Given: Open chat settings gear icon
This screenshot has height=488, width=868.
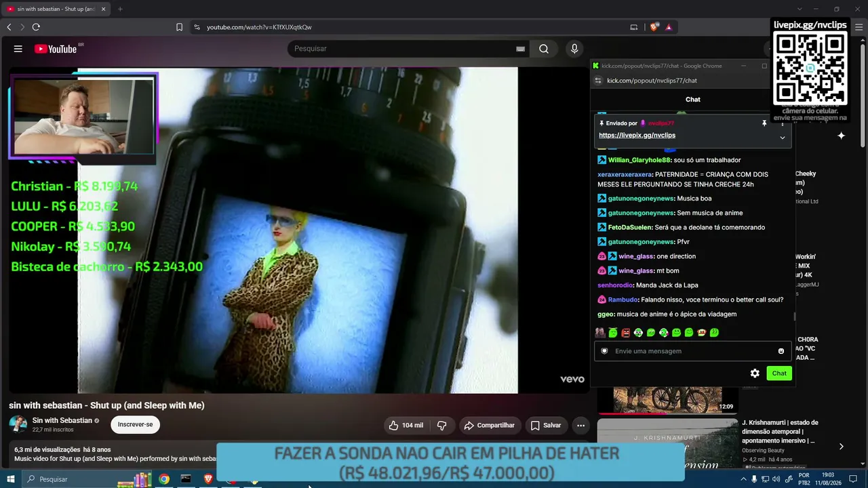Looking at the screenshot, I should click(755, 373).
